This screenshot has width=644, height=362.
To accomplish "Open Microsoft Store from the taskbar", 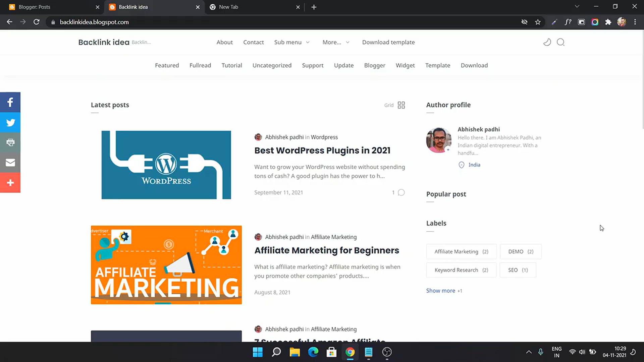I will pyautogui.click(x=332, y=352).
